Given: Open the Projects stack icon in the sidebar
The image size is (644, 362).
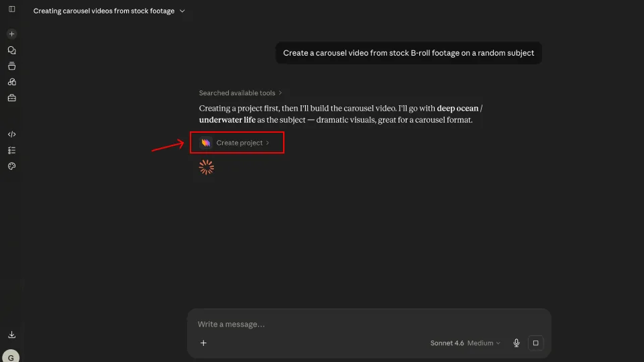Looking at the screenshot, I should [x=12, y=66].
